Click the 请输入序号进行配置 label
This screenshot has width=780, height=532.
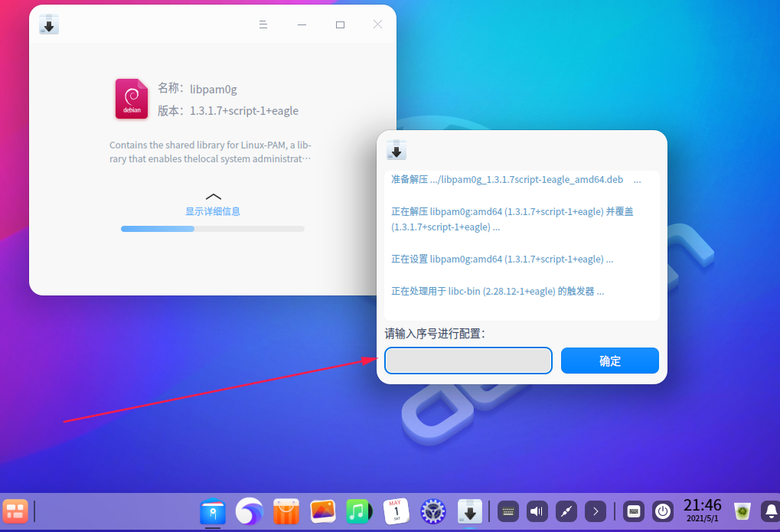(x=434, y=334)
